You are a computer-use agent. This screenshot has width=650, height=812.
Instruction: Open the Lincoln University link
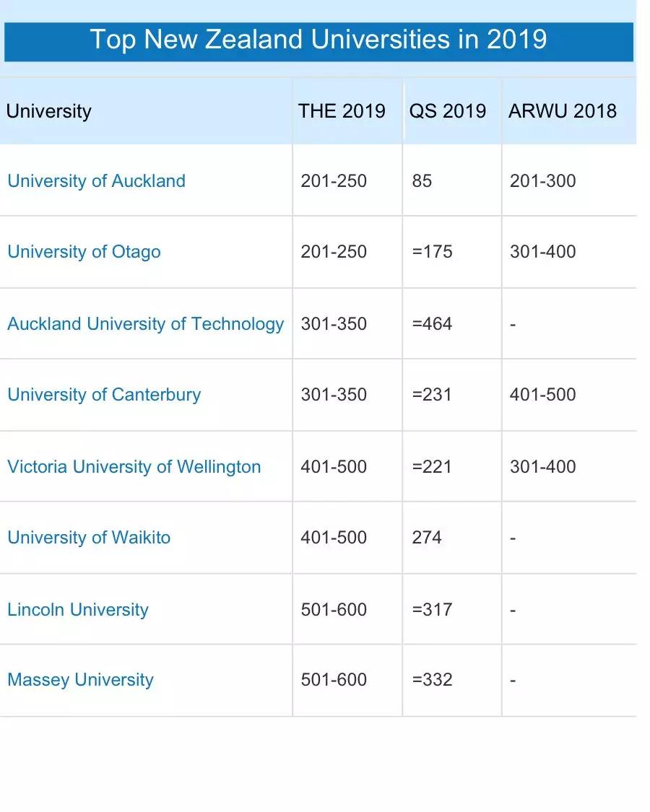tap(78, 609)
